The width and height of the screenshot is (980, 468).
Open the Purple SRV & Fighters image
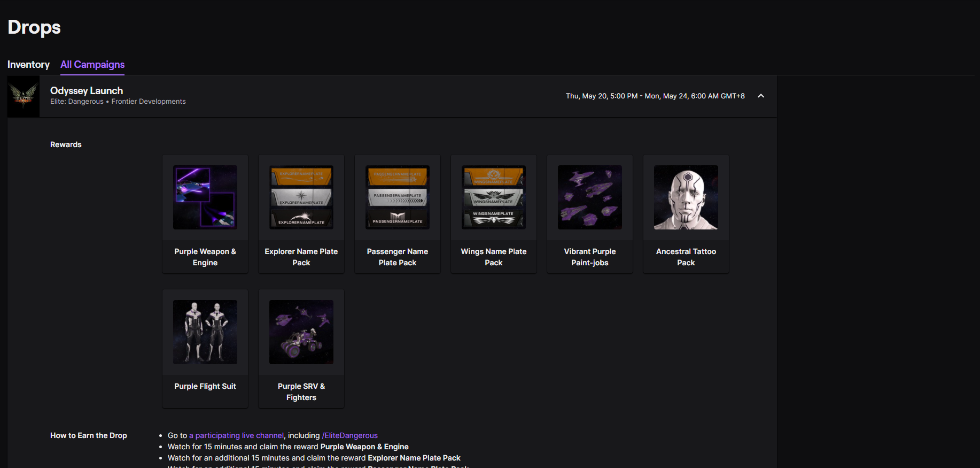[301, 332]
